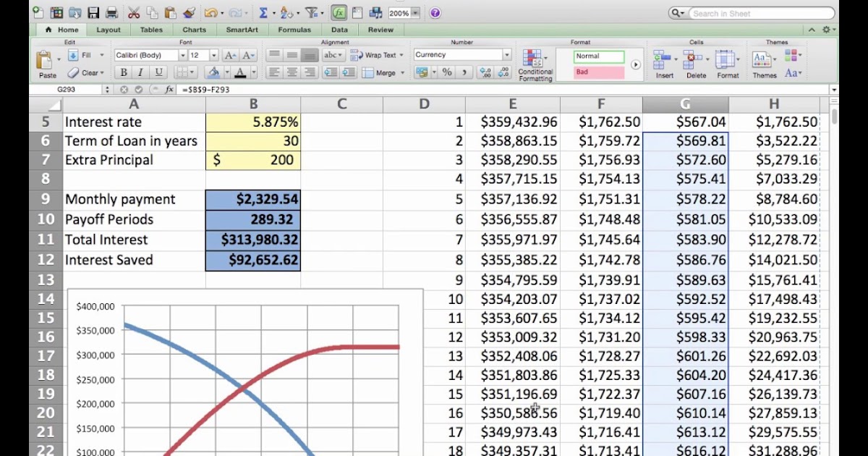
Task: Print the sheet with printer icon
Action: tap(111, 12)
